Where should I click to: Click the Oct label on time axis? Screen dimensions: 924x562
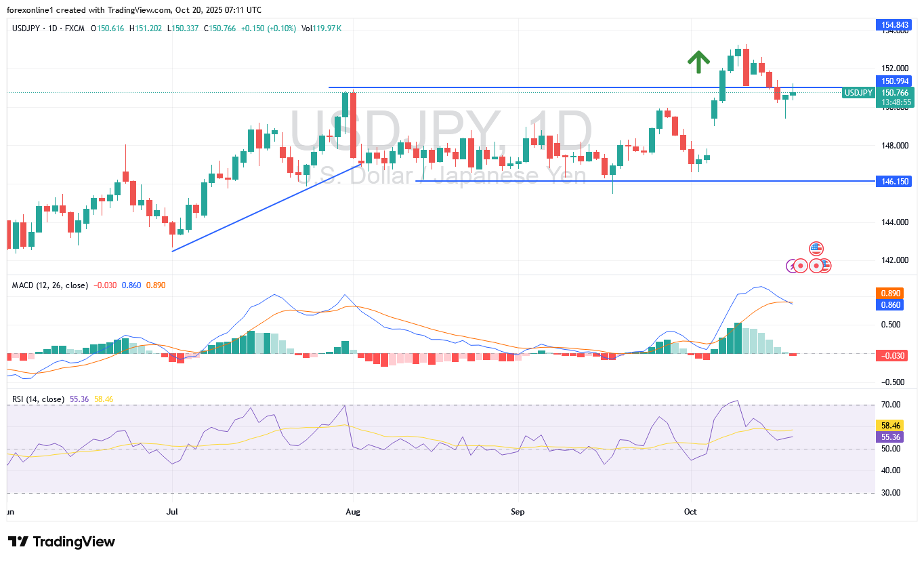(691, 513)
